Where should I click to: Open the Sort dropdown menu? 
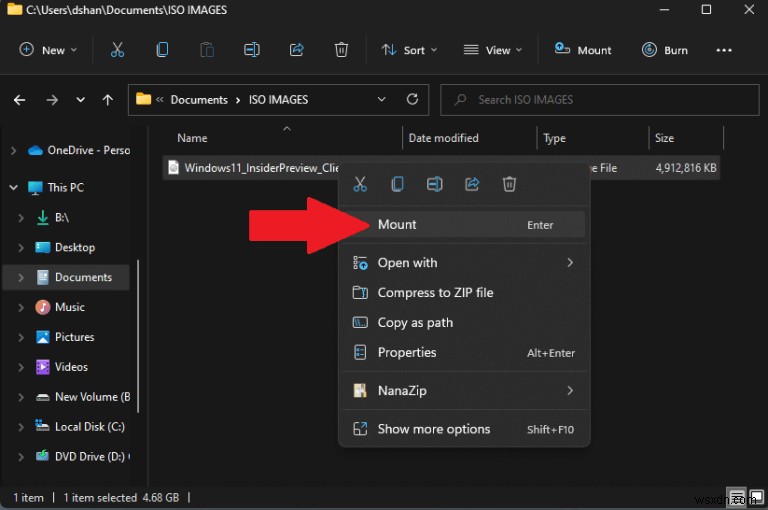[409, 50]
